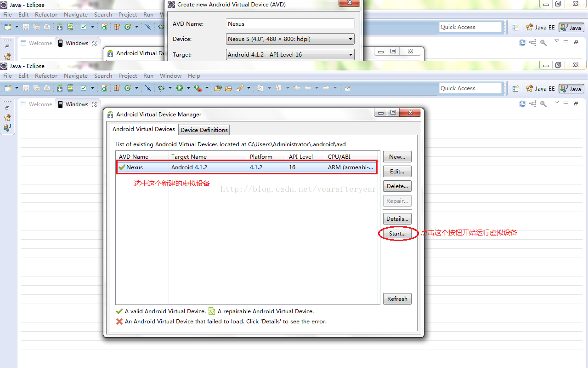Open view menu triangle in lower Windows view

tap(557, 102)
